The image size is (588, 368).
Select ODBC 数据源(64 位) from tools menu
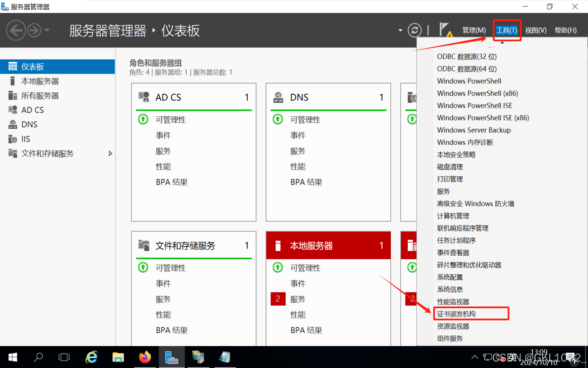pyautogui.click(x=467, y=69)
